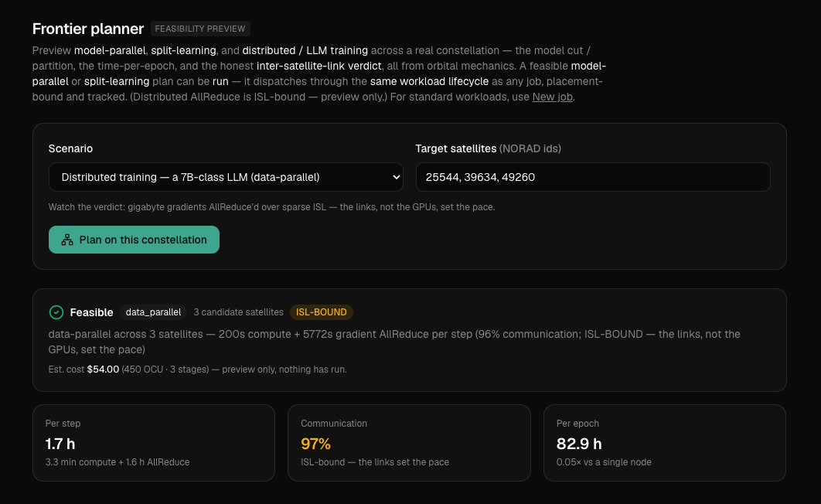Select the Per epoch 82.9 h card
Screen dimensions: 821x504
click(664, 443)
